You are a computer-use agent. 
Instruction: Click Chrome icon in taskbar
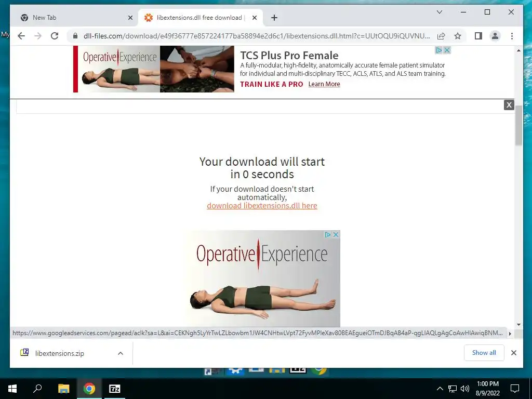tap(89, 389)
